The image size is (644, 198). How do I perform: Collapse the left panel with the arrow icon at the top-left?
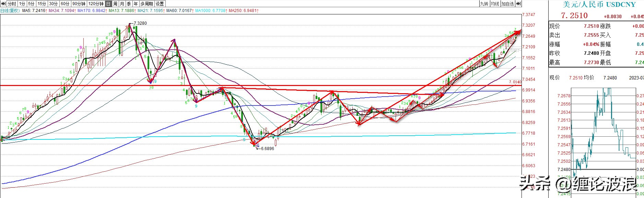[3, 4]
